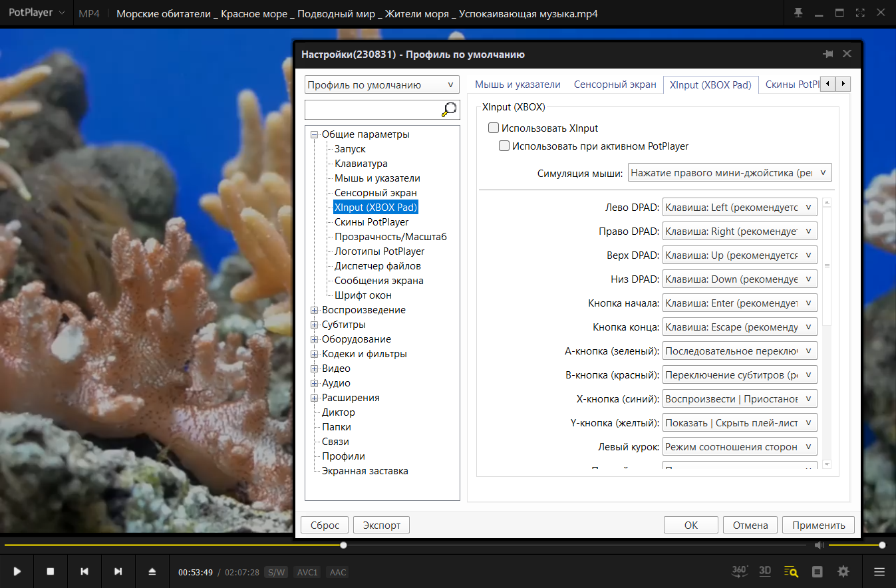Open player settings gear icon

pos(843,571)
